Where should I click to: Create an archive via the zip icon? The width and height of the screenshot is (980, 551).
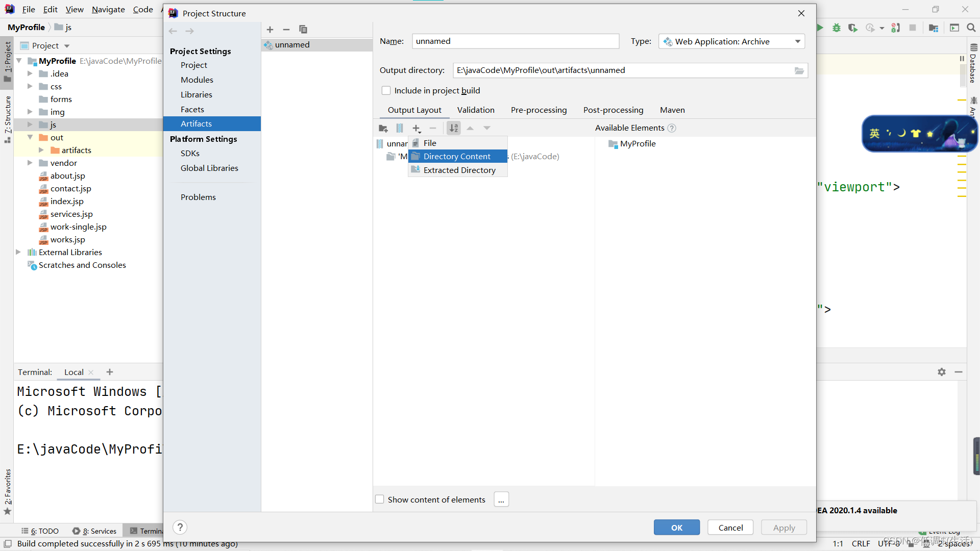400,128
